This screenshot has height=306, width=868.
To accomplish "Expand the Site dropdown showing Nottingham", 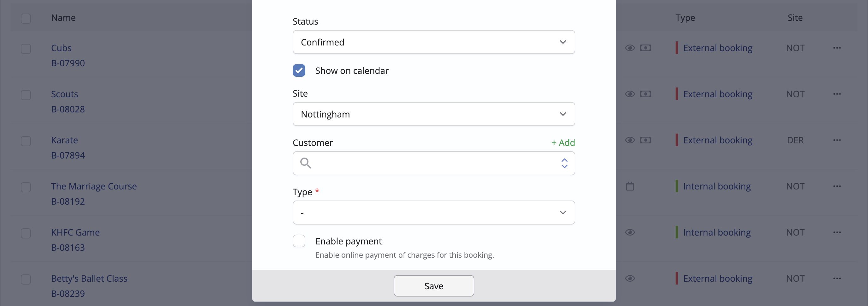I will [434, 114].
